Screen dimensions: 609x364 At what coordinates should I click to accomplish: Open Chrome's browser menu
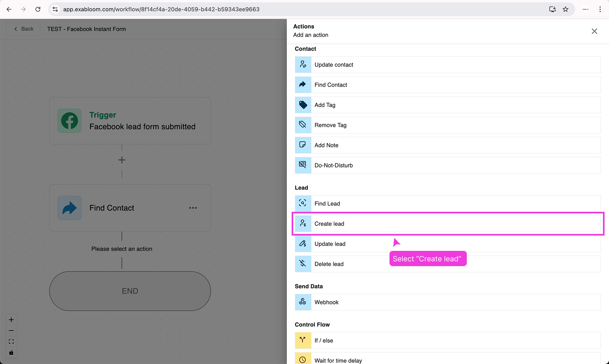(x=601, y=9)
